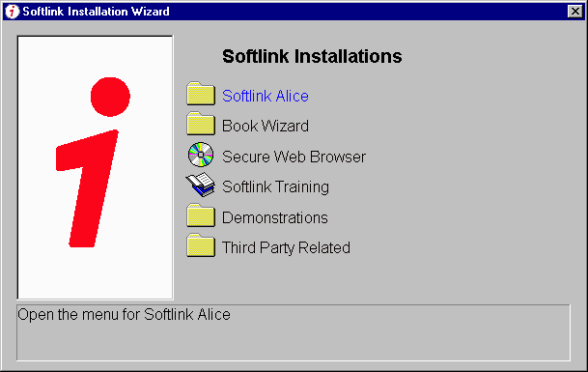Close the Softlink Installation Wizard window
This screenshot has width=588, height=372.
coord(574,12)
